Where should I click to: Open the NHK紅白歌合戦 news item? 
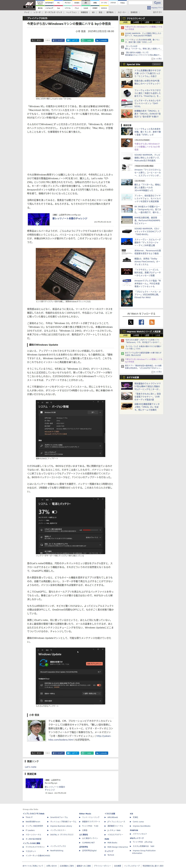coord(147,220)
